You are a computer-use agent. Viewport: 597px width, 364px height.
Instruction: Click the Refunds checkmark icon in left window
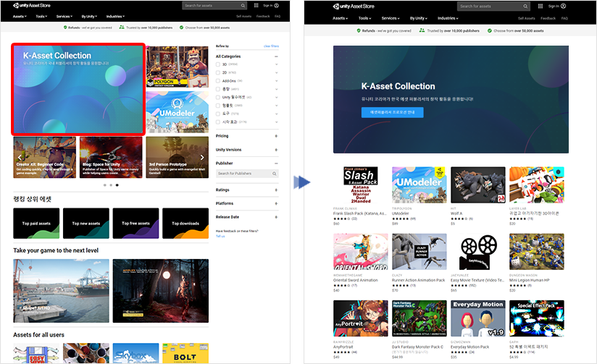pyautogui.click(x=65, y=27)
